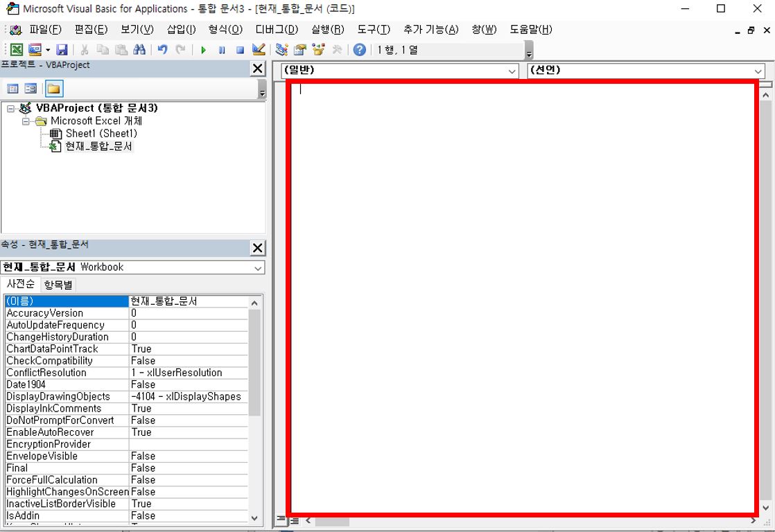This screenshot has height=532, width=775.
Task: Click the Copy toolbar icon
Action: (103, 49)
